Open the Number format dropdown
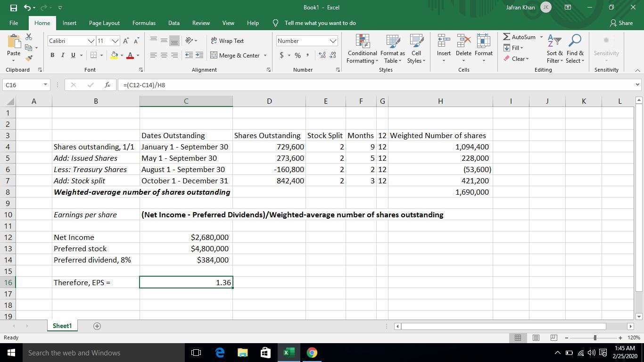This screenshot has height=362, width=644. click(333, 41)
